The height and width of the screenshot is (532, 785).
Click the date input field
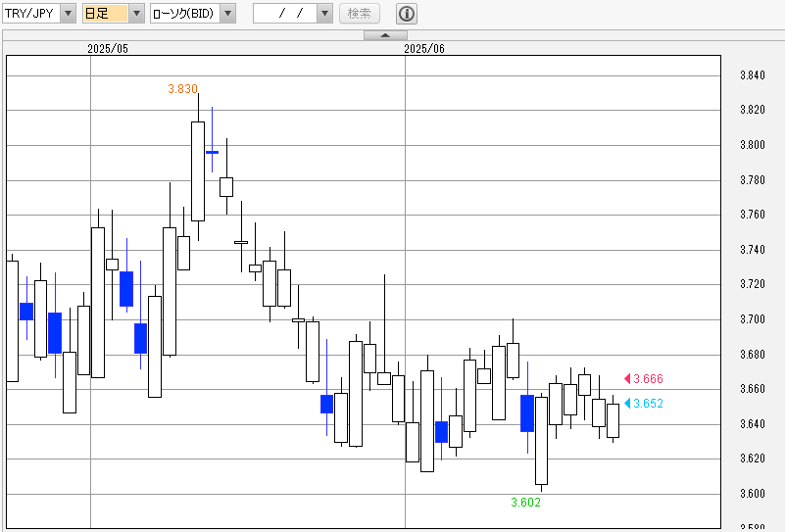point(285,14)
